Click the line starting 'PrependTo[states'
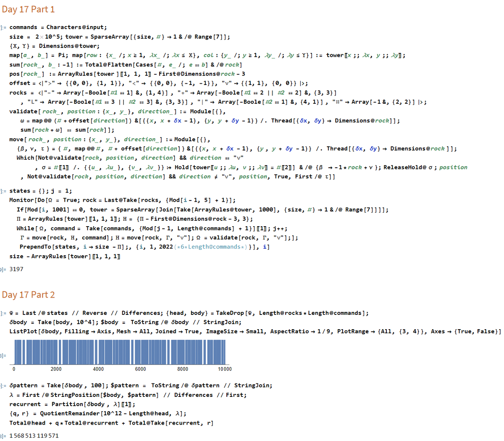Screen dimensions: 504x441 [144, 247]
